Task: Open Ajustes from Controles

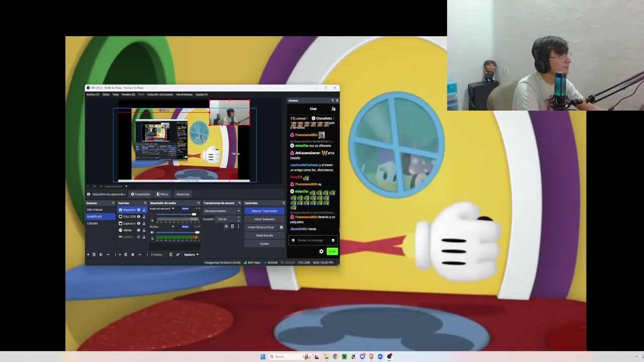Action: click(264, 243)
